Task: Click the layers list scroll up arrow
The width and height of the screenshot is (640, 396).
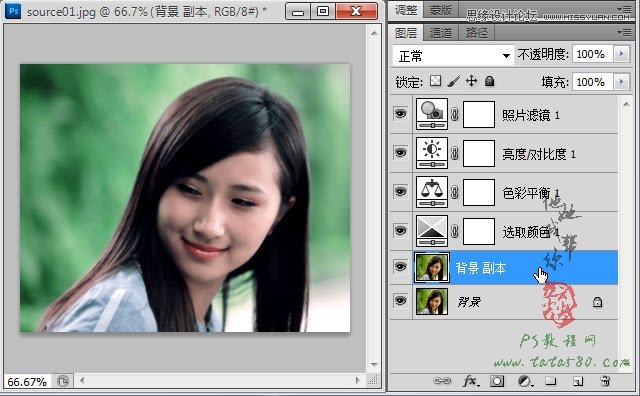Action: 626,105
